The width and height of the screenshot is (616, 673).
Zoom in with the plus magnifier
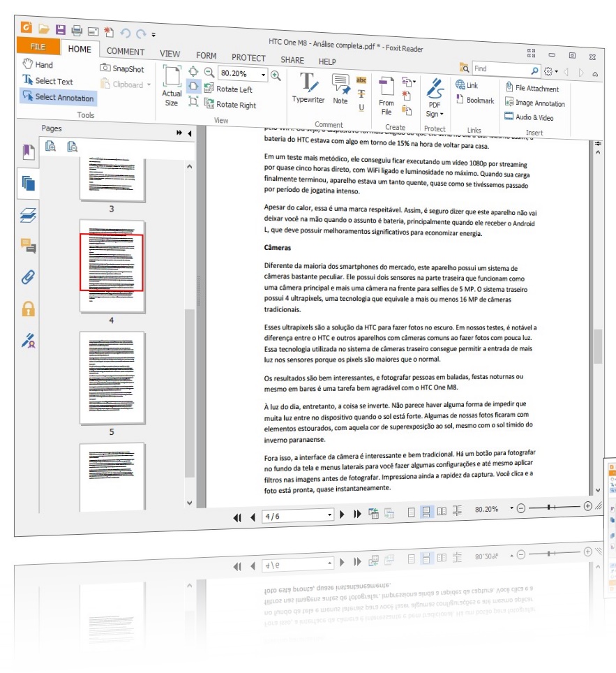coord(276,75)
